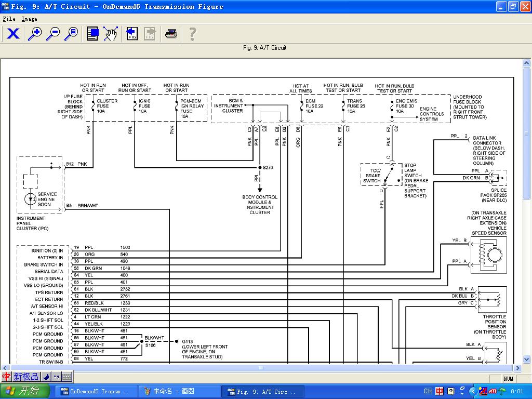This screenshot has height=399, width=532.
Task: Click the magnifier with page lines icon
Action: pos(71,34)
